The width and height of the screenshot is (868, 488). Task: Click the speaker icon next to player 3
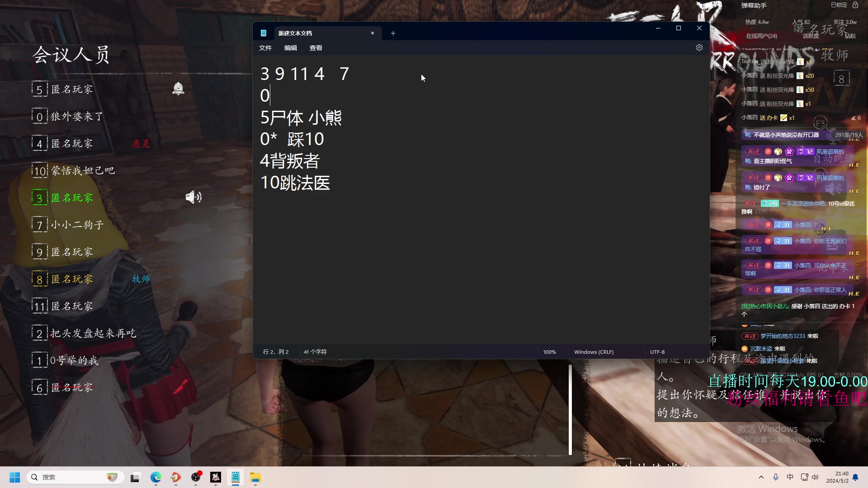pos(193,197)
